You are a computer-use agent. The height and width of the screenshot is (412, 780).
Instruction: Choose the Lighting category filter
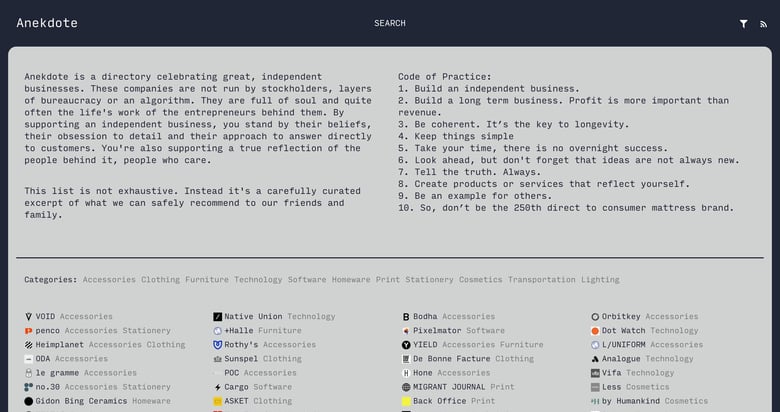coord(600,280)
